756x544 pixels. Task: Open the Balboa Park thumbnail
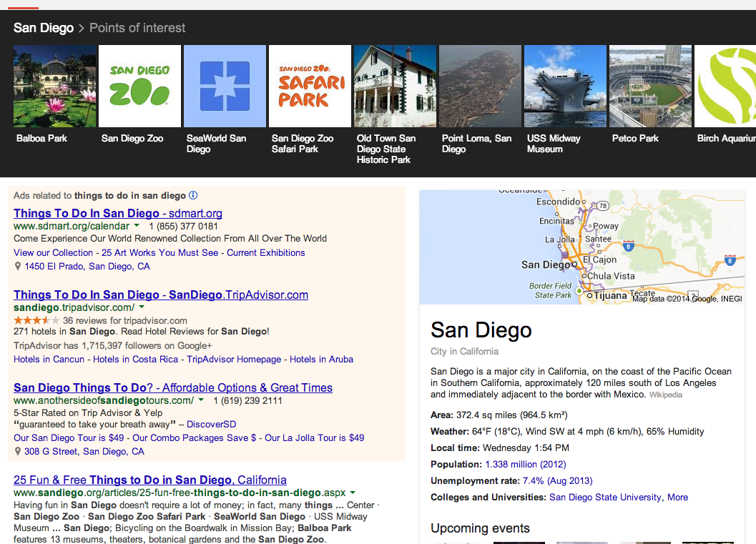point(54,86)
